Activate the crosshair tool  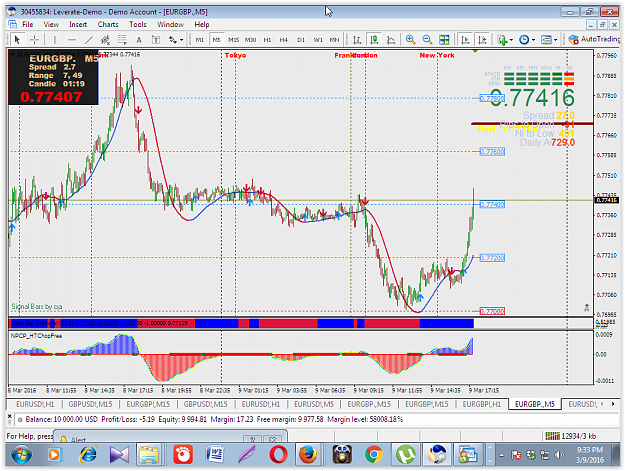(x=35, y=39)
